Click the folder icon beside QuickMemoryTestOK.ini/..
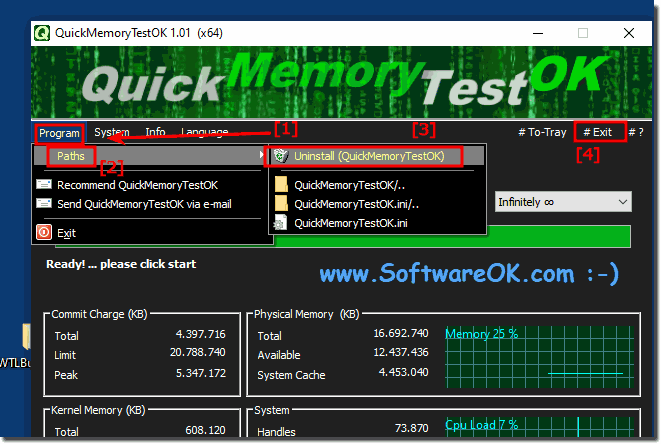The height and width of the screenshot is (444, 661). click(281, 204)
